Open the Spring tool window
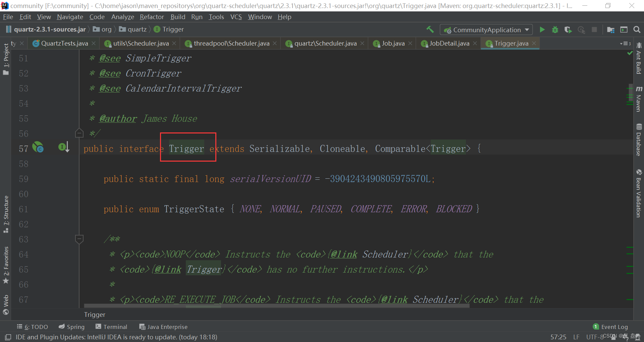Viewport: 644px width, 342px height. [x=71, y=327]
